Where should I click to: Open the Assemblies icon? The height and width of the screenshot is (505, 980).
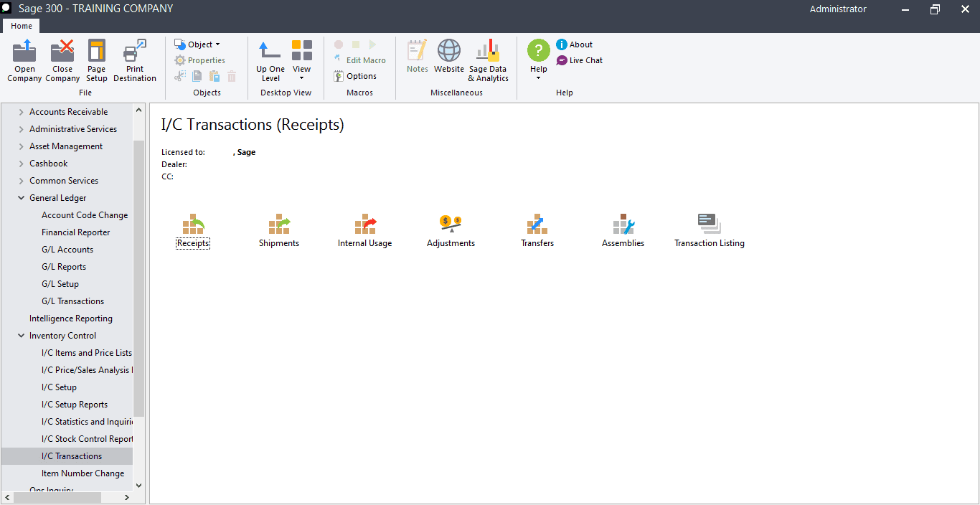pyautogui.click(x=623, y=231)
